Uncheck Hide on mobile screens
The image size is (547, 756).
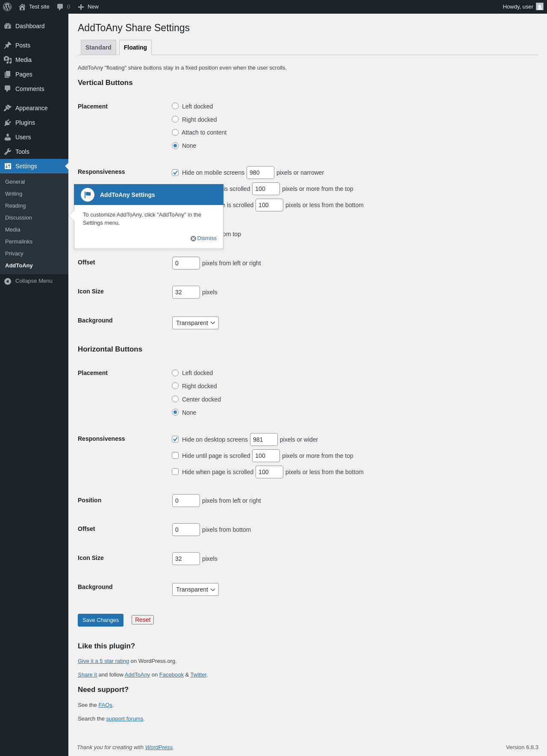pyautogui.click(x=175, y=173)
